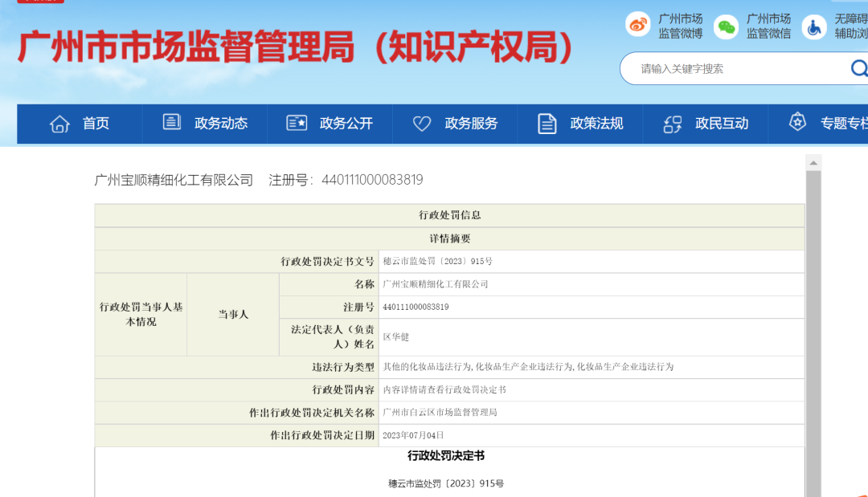This screenshot has height=497, width=868.
Task: Open the Weibo icon for 广州市场监管微博
Action: pos(637,25)
